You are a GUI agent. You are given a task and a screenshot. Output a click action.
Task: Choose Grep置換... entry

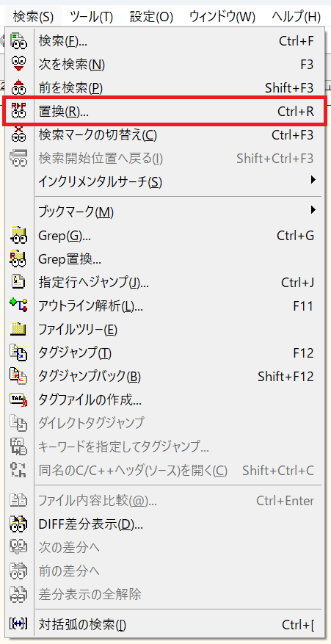(166, 258)
